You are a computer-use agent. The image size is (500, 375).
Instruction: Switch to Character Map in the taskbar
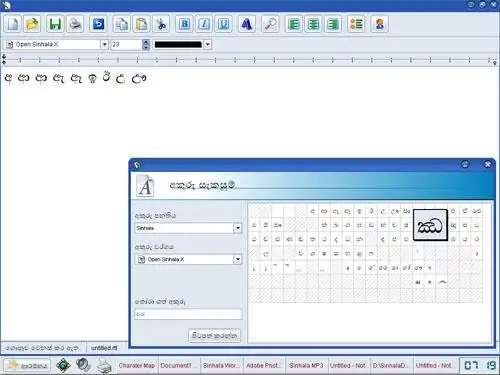(137, 366)
